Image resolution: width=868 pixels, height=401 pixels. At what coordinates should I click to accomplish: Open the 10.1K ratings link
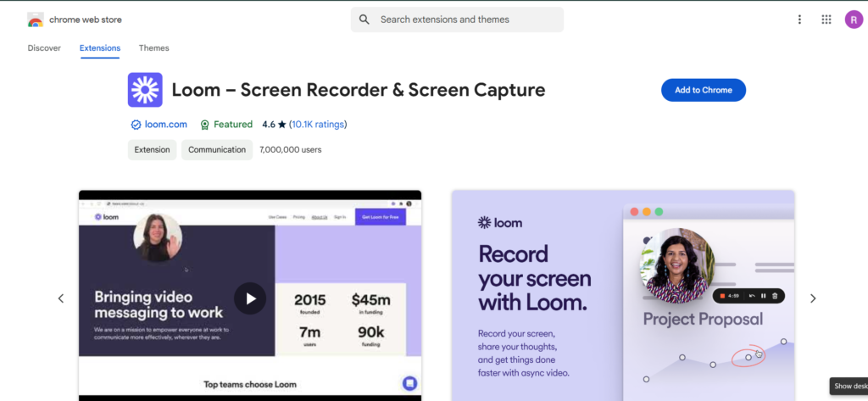319,125
